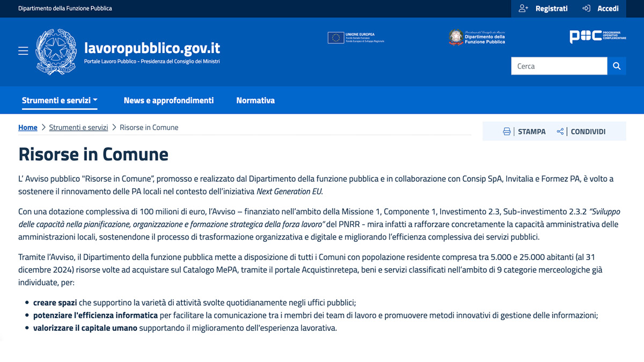Click the Registrati person icon
644x362 pixels.
point(523,8)
